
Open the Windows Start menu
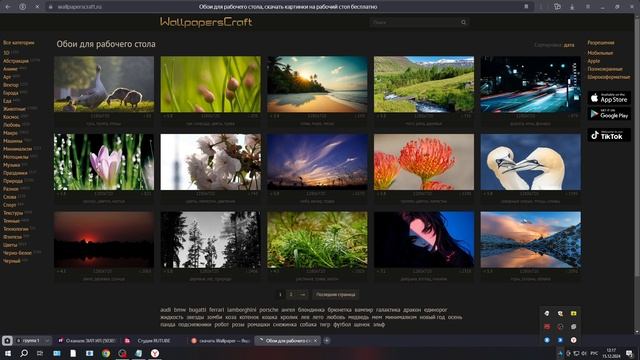coord(7,353)
